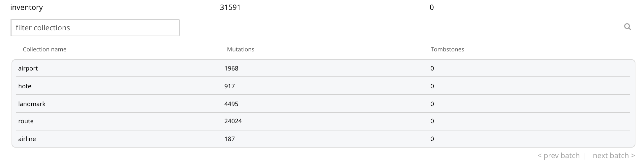Select the hotel collection row
The width and height of the screenshot is (644, 168).
click(x=25, y=86)
